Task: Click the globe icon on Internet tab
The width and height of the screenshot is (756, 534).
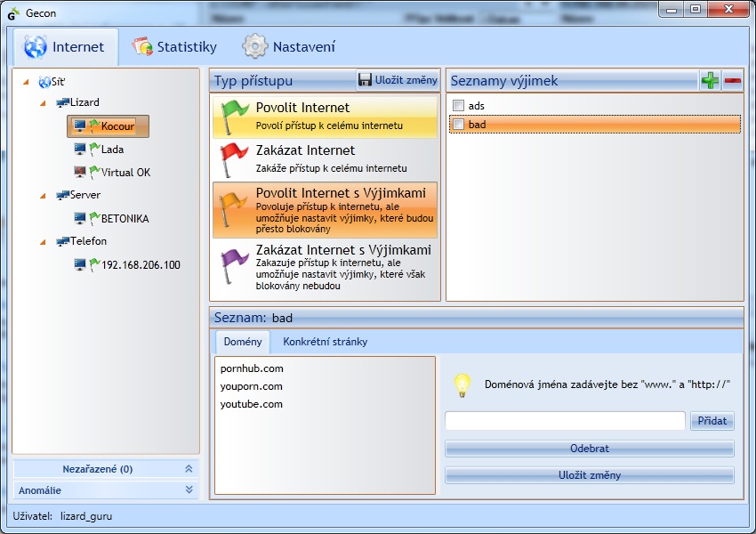Action: point(36,47)
